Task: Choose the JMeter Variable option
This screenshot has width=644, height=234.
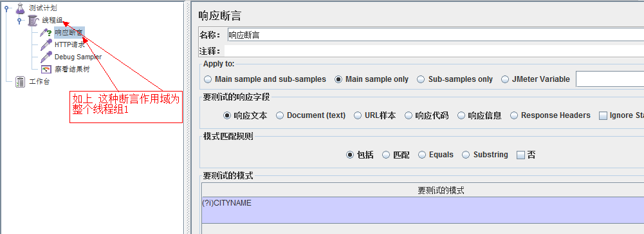Action: [535, 79]
